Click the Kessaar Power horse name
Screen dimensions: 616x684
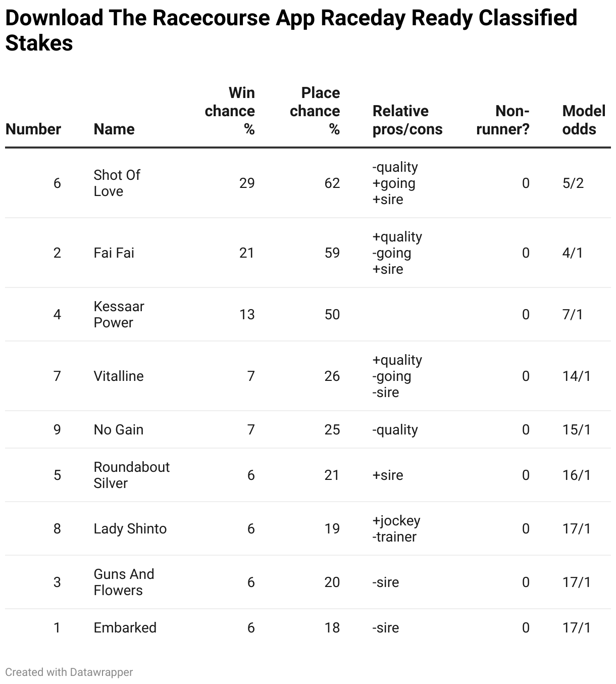tap(119, 314)
